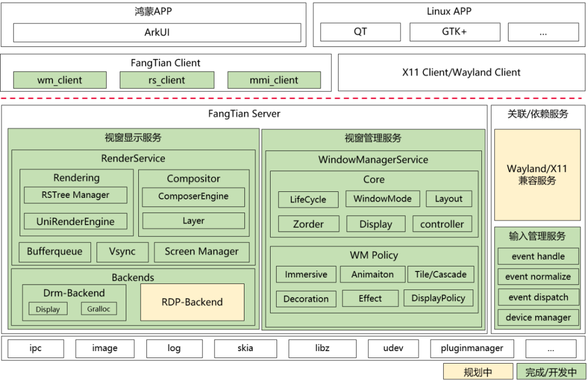The image size is (588, 381).
Task: Click the event normalize block
Action: coord(538,277)
